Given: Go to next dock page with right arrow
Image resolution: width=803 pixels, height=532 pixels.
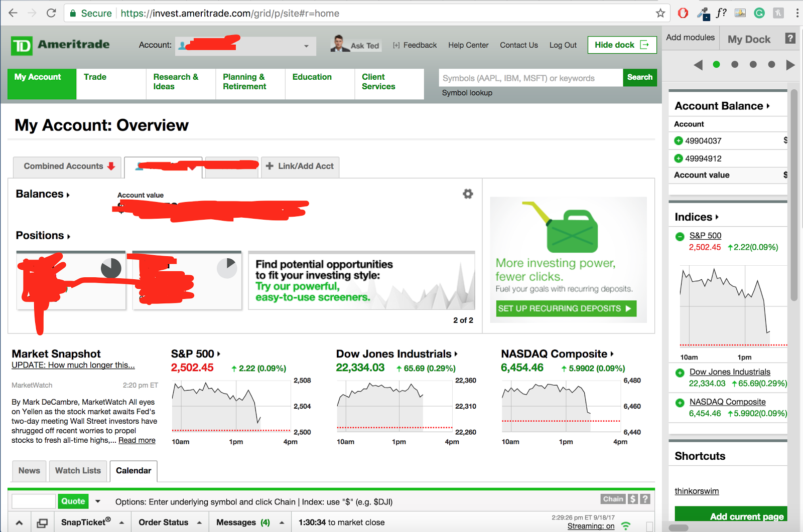Looking at the screenshot, I should (790, 65).
